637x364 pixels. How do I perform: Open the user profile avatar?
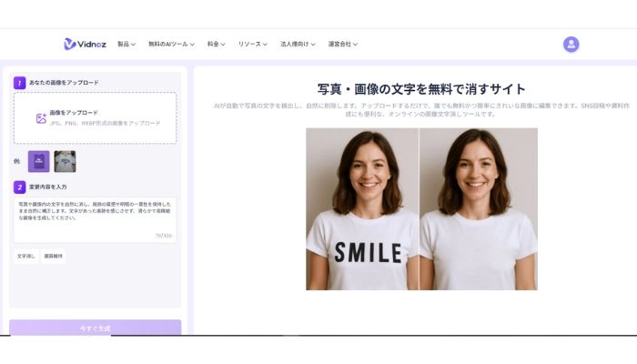coord(571,45)
